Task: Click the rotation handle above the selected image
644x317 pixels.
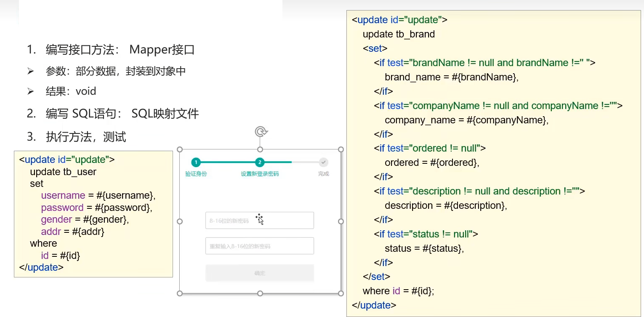Action: click(x=261, y=132)
